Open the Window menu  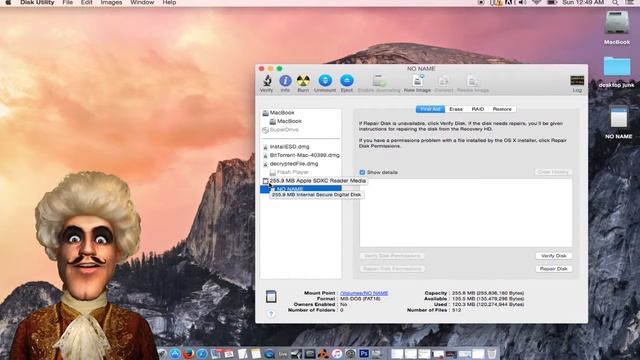pos(142,3)
